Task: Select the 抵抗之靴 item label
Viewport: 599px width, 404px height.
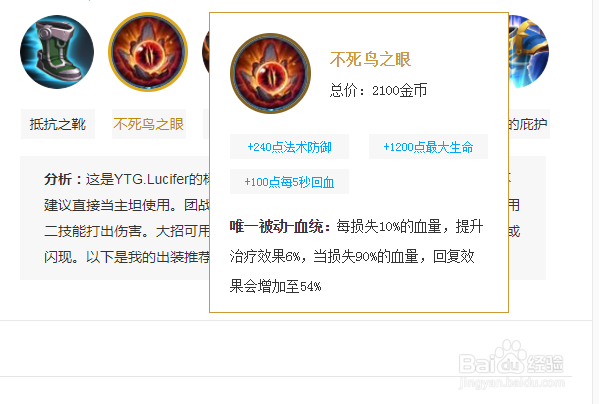Action: coord(58,124)
